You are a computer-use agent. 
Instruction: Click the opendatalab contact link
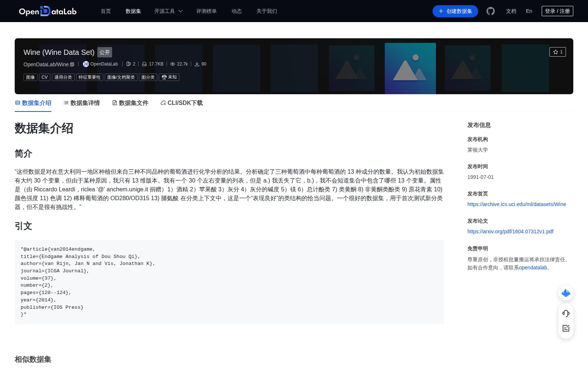533,268
